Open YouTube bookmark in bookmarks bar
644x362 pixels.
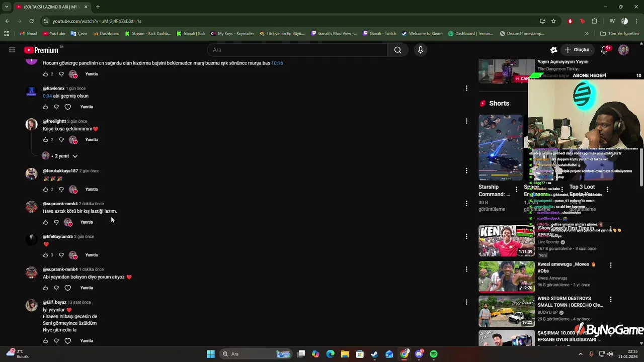54,34
